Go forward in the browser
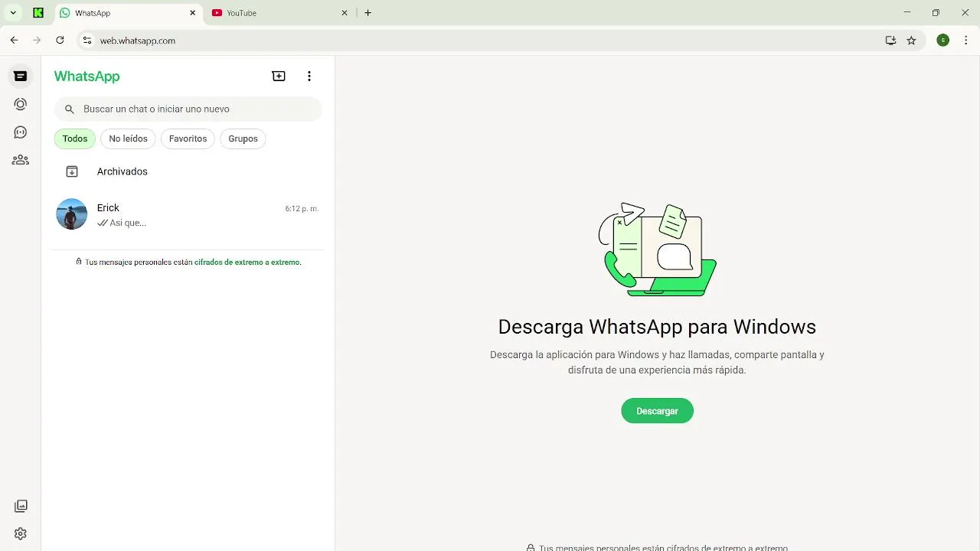 (x=37, y=41)
